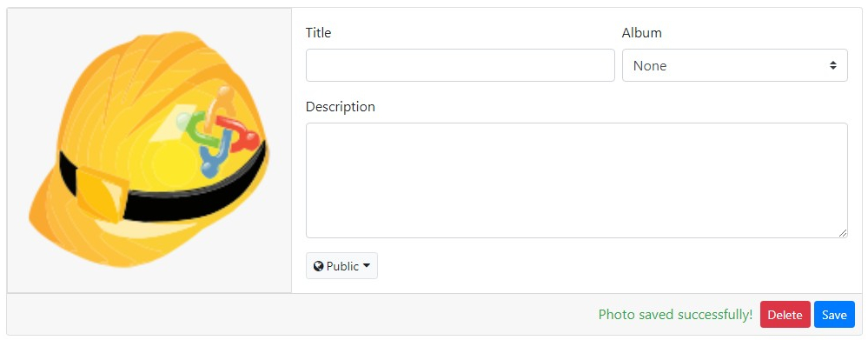Click the caret arrow beside Public

click(367, 266)
